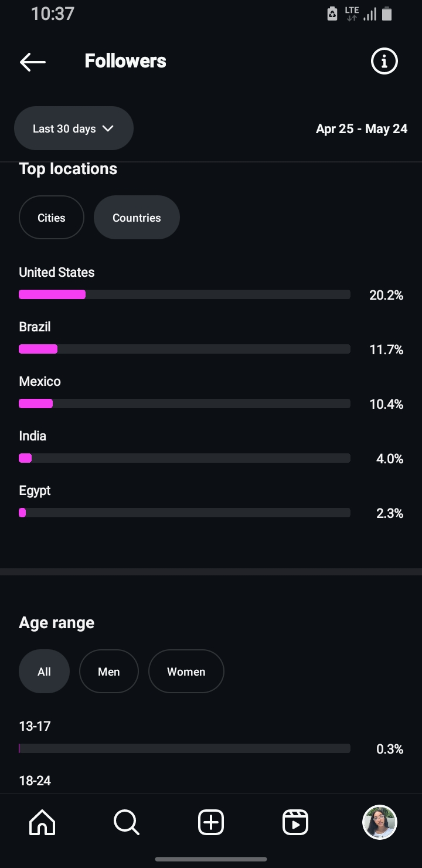This screenshot has width=422, height=868.
Task: Open the Search magnifier icon
Action: click(x=127, y=822)
